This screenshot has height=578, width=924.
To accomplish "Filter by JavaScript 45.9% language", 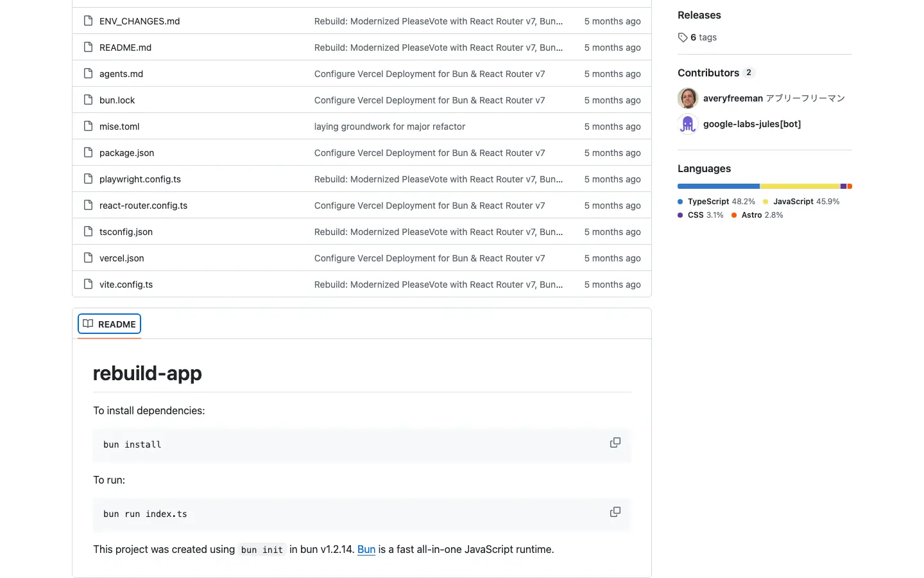I will [x=801, y=202].
